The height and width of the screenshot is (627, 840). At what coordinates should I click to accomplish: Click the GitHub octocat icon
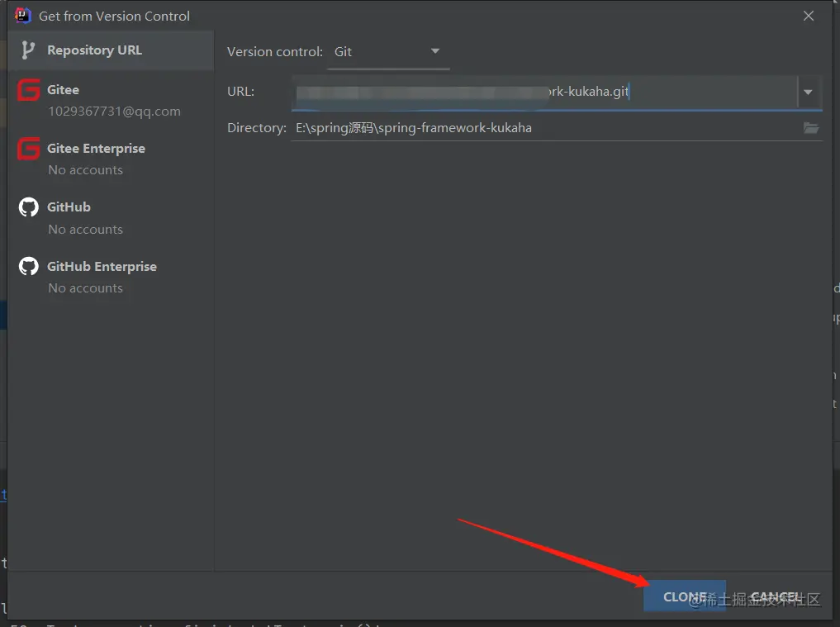pyautogui.click(x=28, y=207)
